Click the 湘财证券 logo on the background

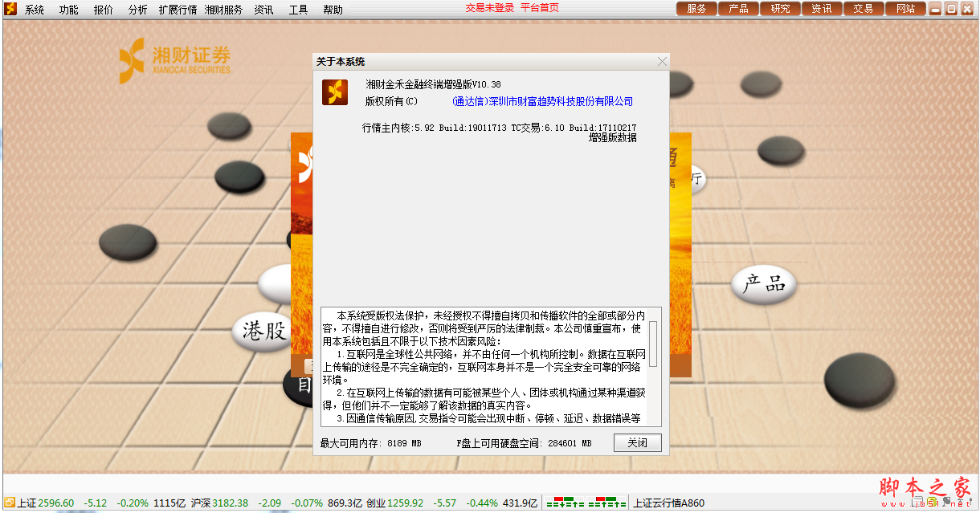(174, 60)
